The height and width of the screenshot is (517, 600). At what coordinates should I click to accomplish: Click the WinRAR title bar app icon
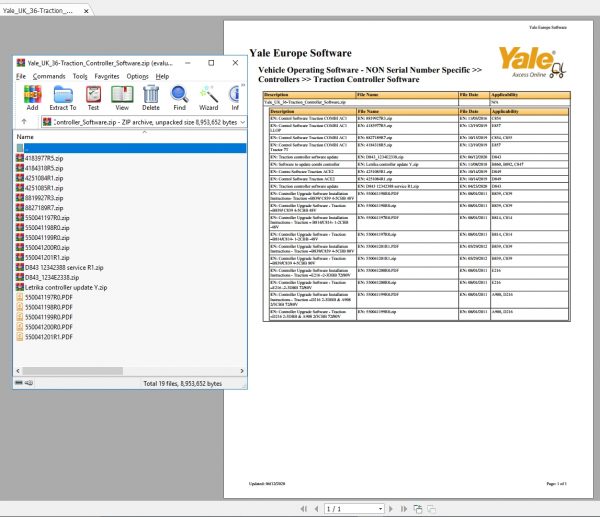click(x=21, y=63)
